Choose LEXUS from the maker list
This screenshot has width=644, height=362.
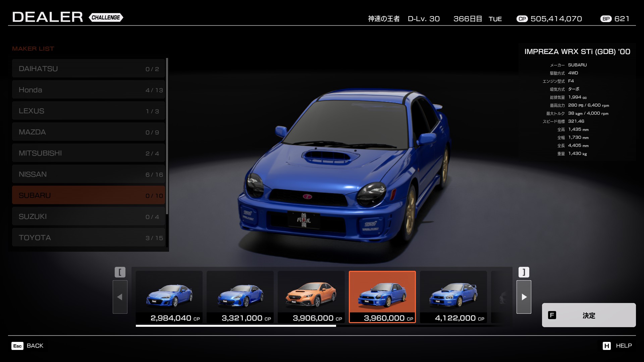89,111
